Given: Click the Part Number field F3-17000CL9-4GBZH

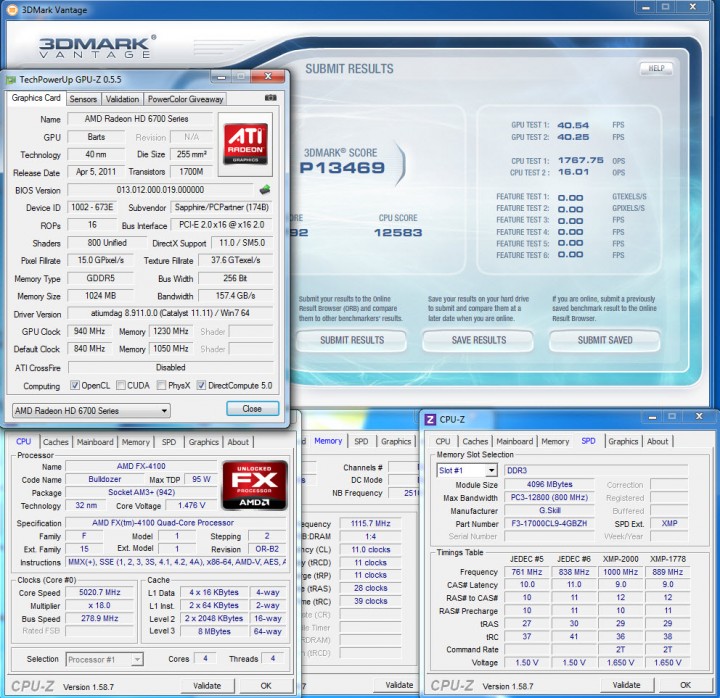Looking at the screenshot, I should point(549,524).
